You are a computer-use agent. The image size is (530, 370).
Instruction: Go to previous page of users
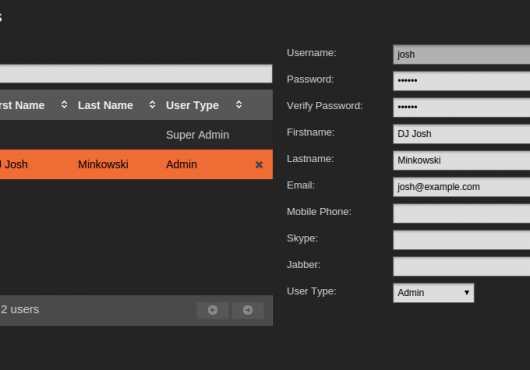[x=213, y=310]
